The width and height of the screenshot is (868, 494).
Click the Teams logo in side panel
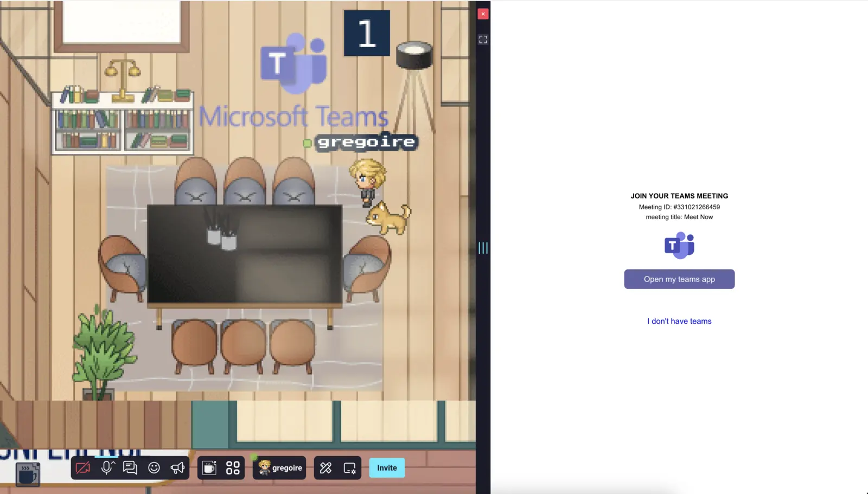tap(679, 246)
